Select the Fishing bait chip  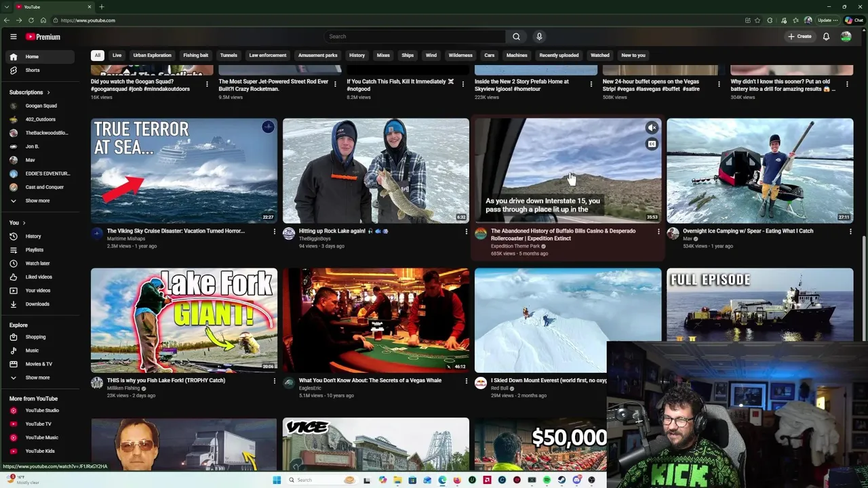(195, 56)
